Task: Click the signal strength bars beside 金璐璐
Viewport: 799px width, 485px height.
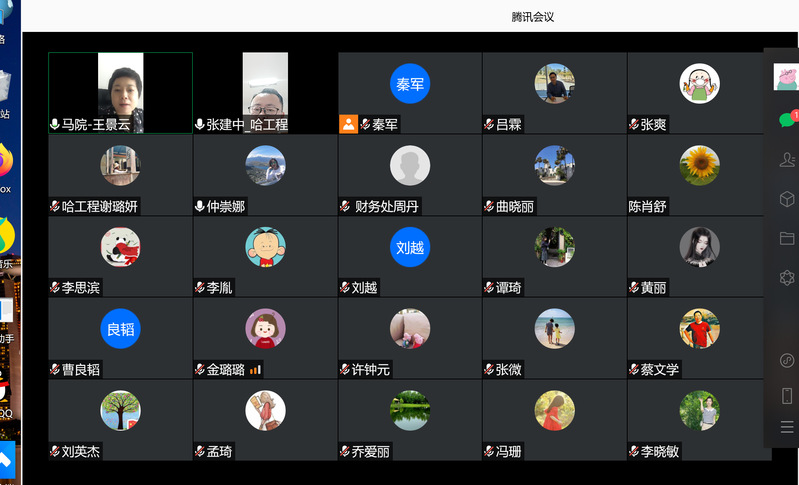Action: (255, 369)
